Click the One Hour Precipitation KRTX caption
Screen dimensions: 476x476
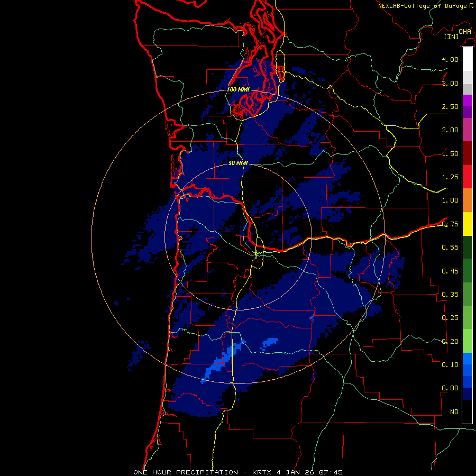(x=238, y=472)
